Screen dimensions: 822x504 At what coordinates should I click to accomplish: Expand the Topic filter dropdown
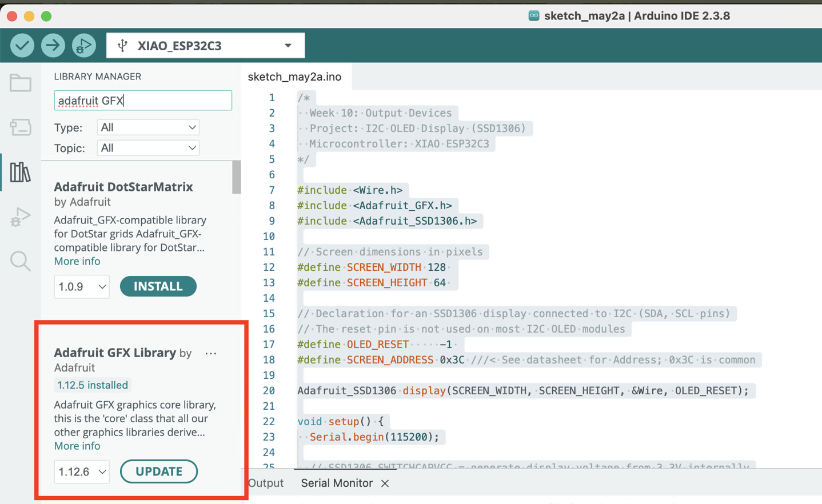tap(148, 148)
